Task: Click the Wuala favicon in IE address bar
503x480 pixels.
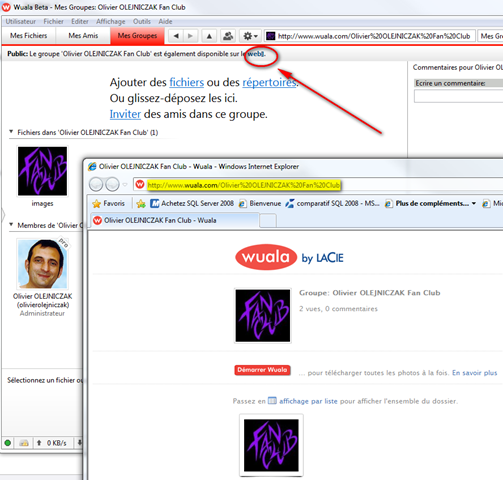Action: coord(140,184)
